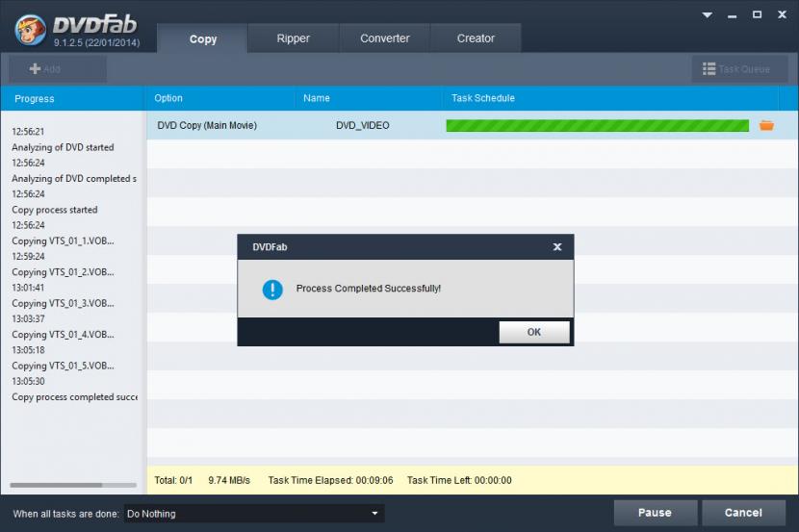
Task: Click Copying VTS_01_2.VOB log entry
Action: click(x=63, y=272)
